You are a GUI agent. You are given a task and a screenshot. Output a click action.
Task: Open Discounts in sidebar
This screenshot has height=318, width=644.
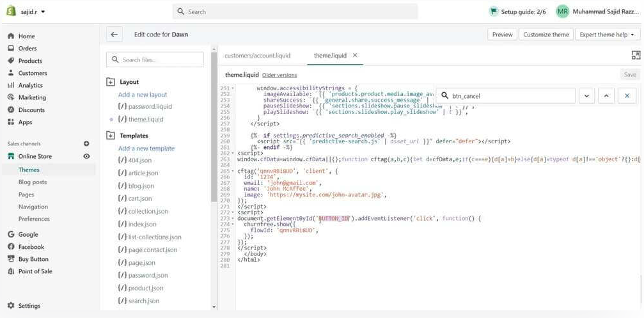[x=31, y=109]
